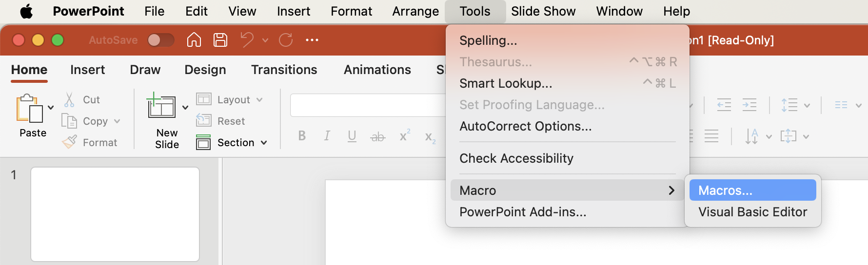Image resolution: width=868 pixels, height=265 pixels.
Task: Click the Save disk icon
Action: point(220,40)
